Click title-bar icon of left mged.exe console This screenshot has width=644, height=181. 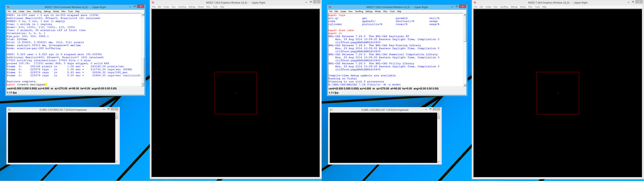[x=10, y=110]
